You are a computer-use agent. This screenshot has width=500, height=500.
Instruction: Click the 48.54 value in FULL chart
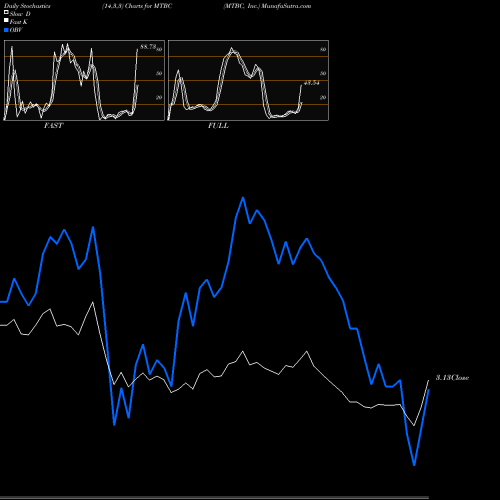tap(312, 83)
